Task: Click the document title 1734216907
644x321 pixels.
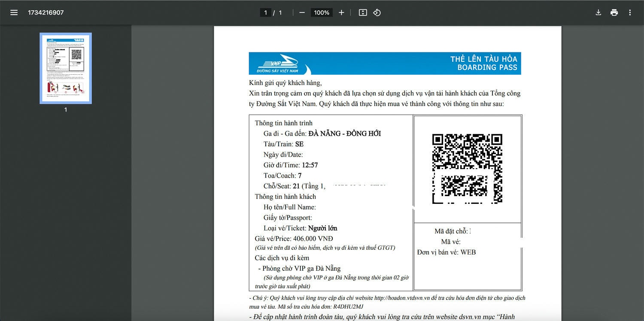Action: tap(46, 12)
